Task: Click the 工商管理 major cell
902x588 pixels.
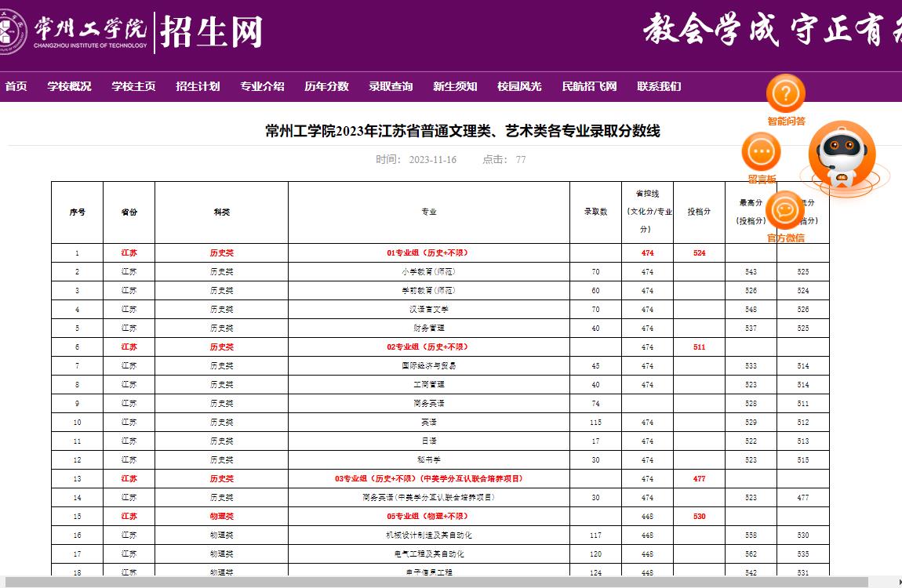Action: (x=428, y=384)
